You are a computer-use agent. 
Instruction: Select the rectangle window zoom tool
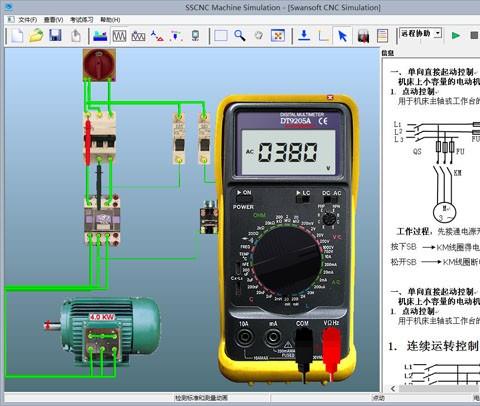(x=221, y=35)
